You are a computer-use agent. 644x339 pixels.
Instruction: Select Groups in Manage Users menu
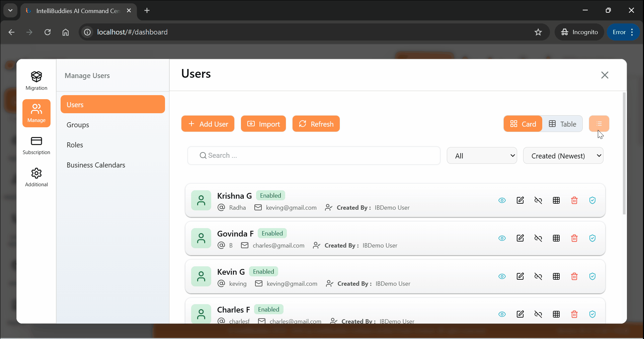coord(78,125)
